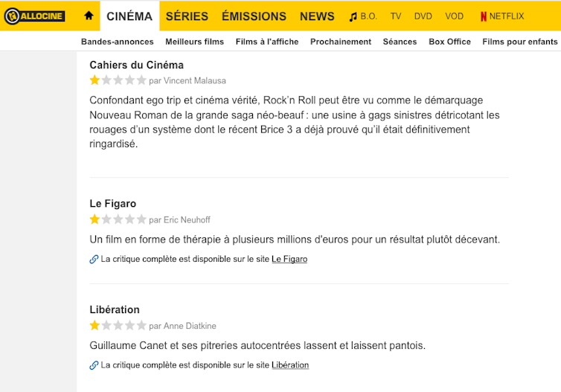Open the CINÉMA tab
Screen dimensions: 561x392
click(129, 16)
